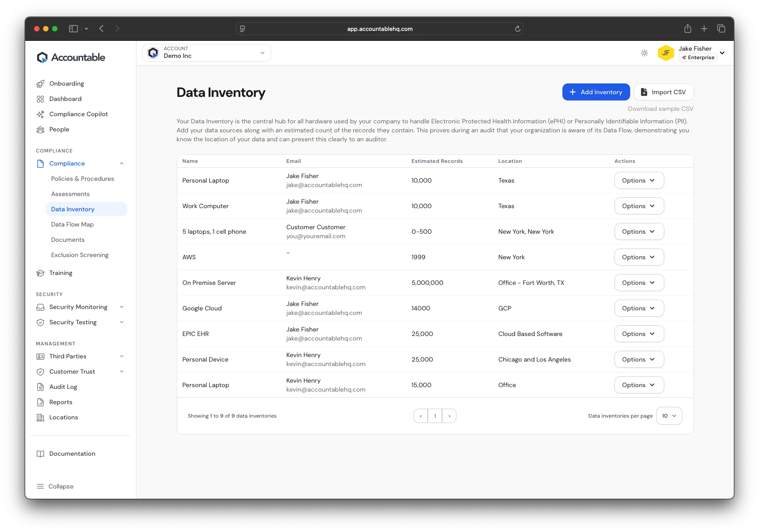
Task: Click the Download sample CSV link
Action: click(x=660, y=109)
